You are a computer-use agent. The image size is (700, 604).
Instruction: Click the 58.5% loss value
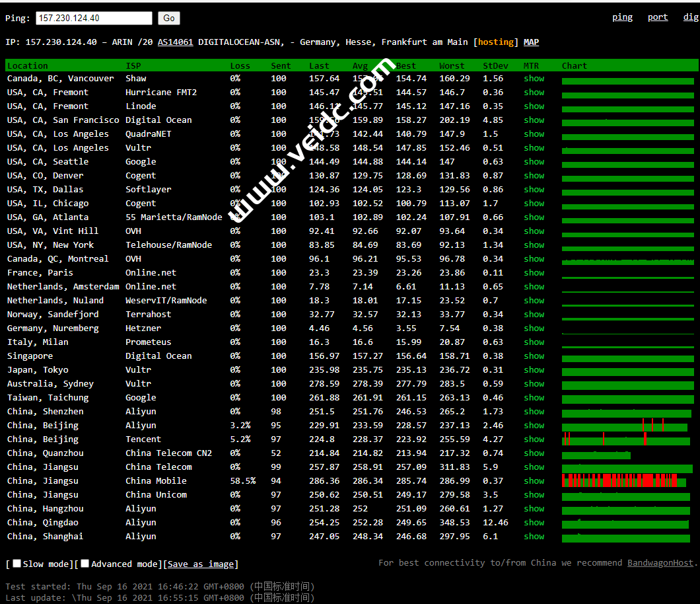click(243, 480)
